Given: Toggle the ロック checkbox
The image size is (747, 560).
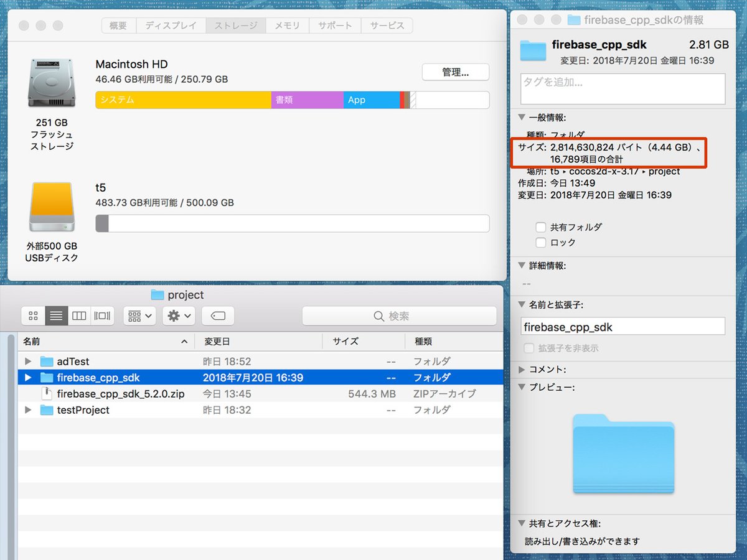Looking at the screenshot, I should 541,243.
